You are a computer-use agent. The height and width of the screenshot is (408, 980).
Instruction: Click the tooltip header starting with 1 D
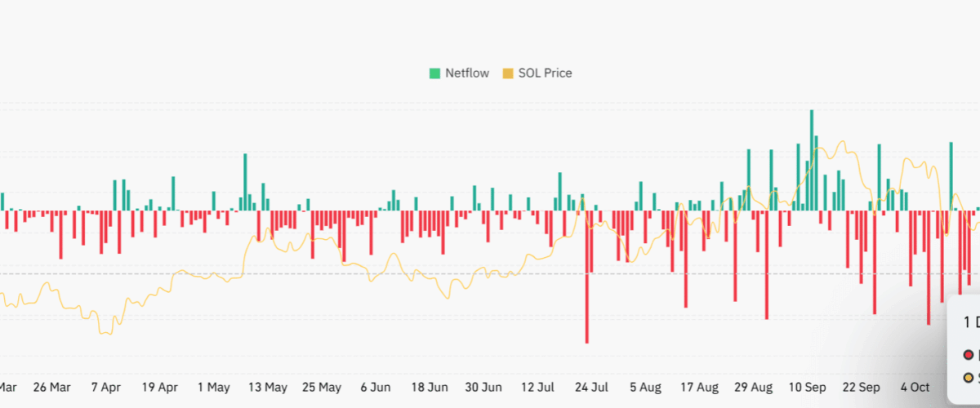click(x=970, y=321)
